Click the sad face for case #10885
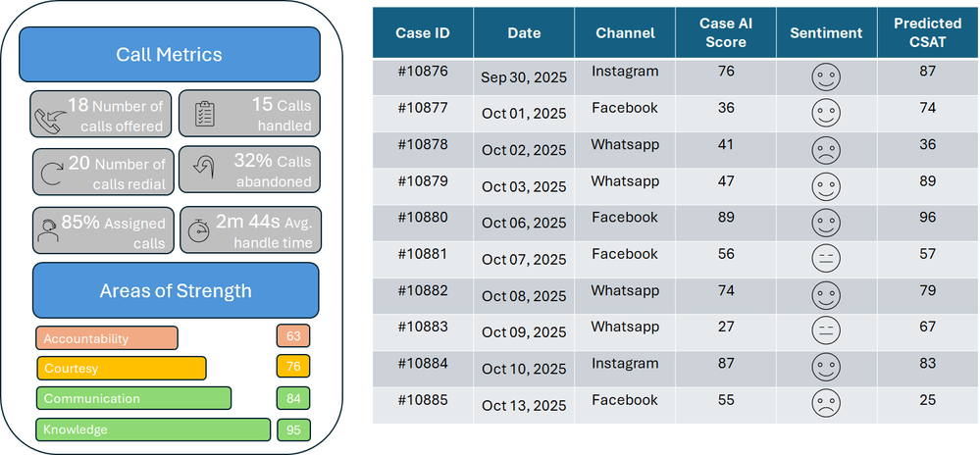This screenshot has height=455, width=980. [826, 406]
